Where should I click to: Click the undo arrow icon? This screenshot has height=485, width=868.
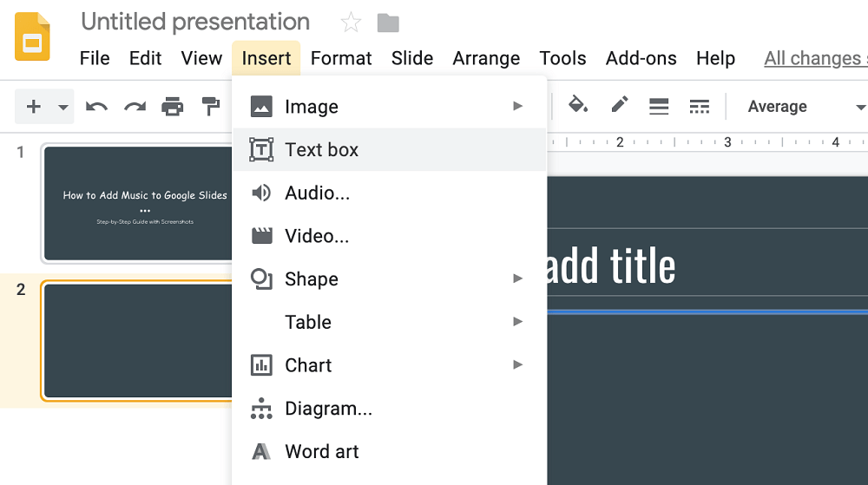point(96,106)
